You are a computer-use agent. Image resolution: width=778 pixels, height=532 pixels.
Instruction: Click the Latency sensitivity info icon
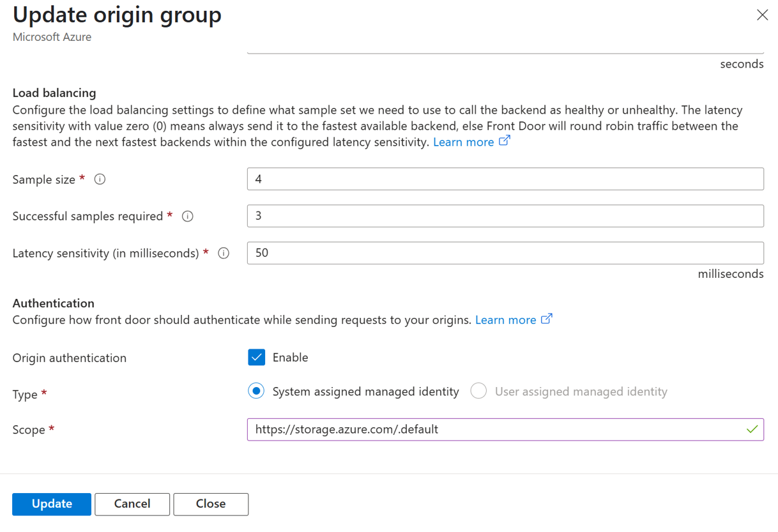224,254
